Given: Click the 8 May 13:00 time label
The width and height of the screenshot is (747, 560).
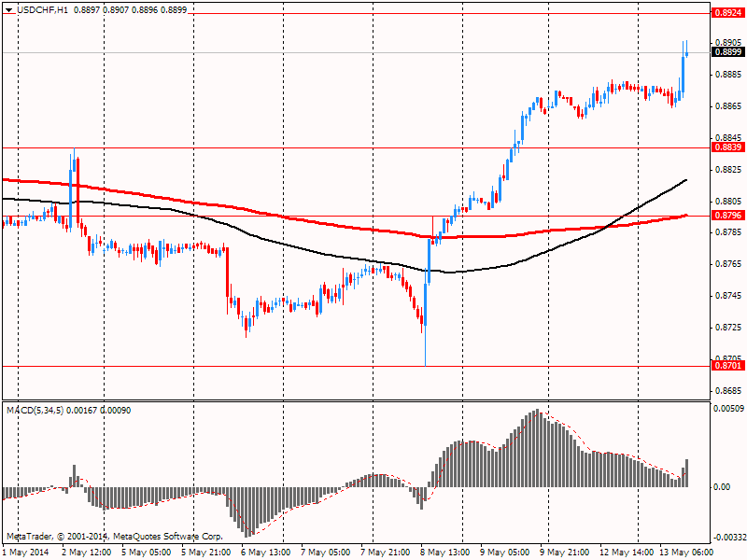Looking at the screenshot, I should click(445, 553).
